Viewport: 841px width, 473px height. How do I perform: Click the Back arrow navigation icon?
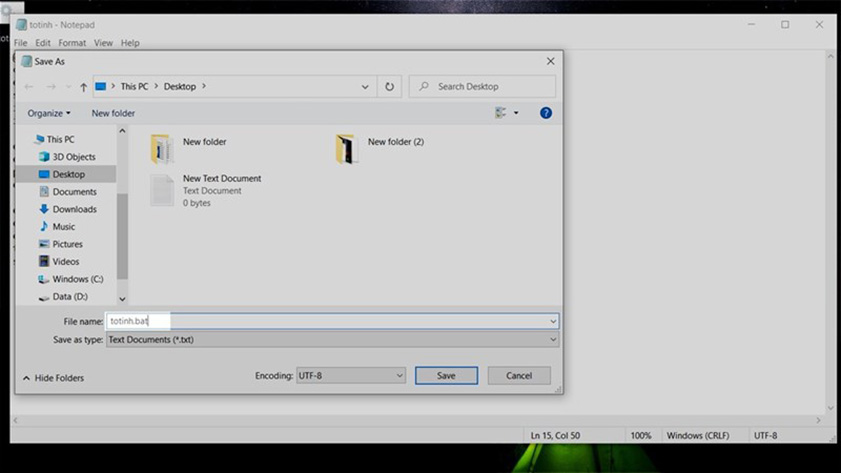point(29,87)
